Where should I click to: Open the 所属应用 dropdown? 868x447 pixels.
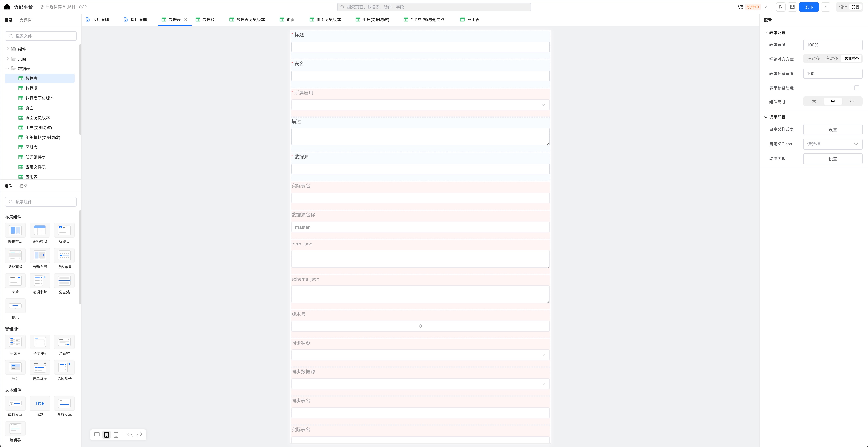point(420,105)
